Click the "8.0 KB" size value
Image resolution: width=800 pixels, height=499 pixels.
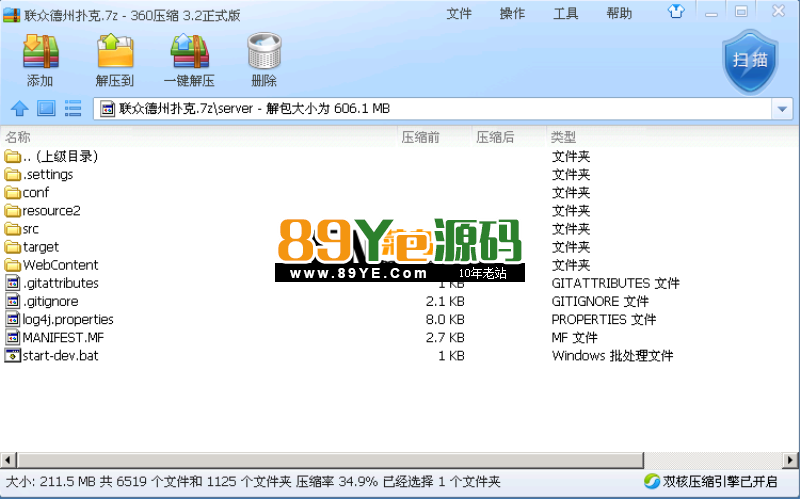point(445,319)
